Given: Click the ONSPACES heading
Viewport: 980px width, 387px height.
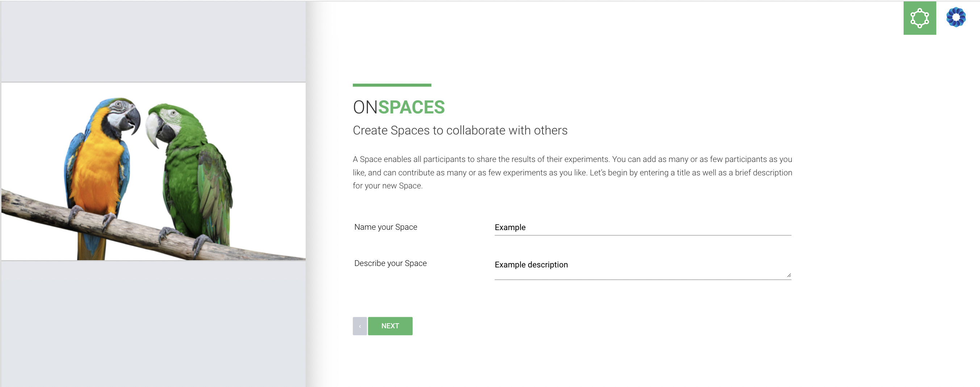Looking at the screenshot, I should pos(399,107).
